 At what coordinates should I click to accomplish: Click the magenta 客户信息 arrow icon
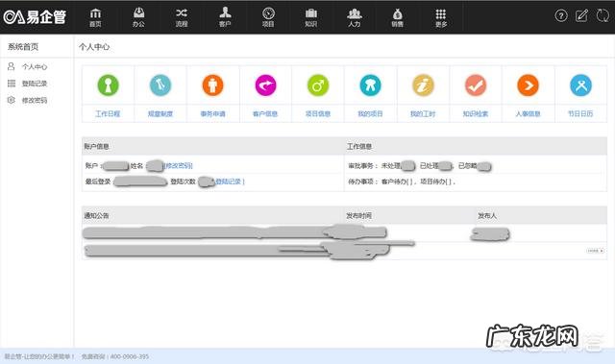pyautogui.click(x=265, y=85)
